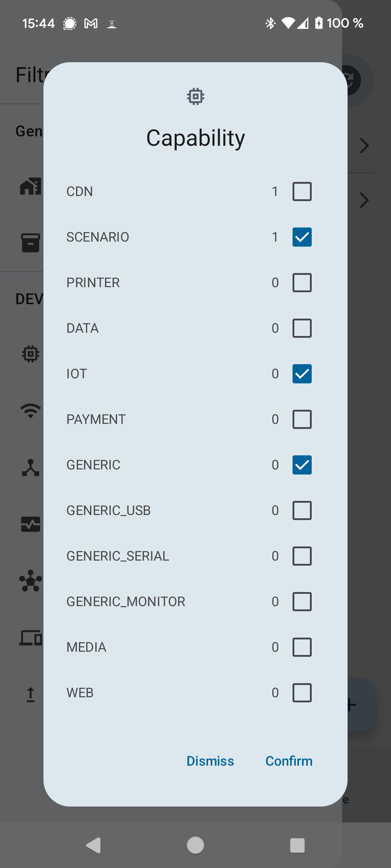Select the MEDIA list entry label
The width and height of the screenshot is (391, 868).
point(86,647)
